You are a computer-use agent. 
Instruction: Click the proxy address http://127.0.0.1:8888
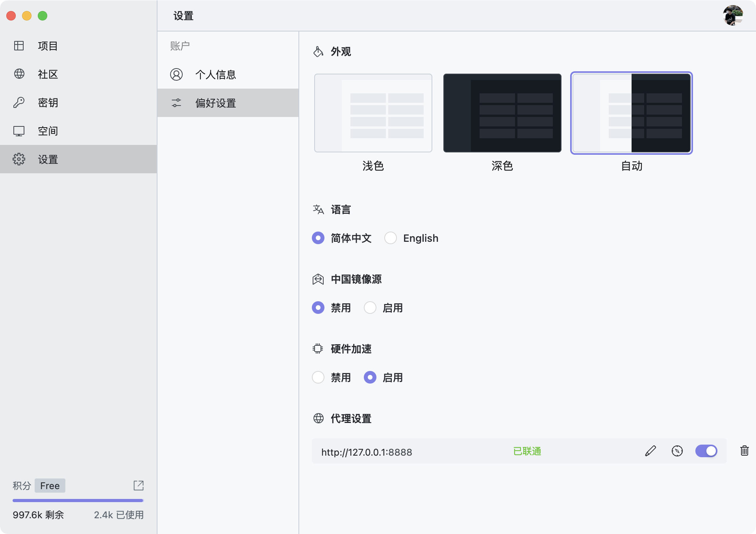367,452
